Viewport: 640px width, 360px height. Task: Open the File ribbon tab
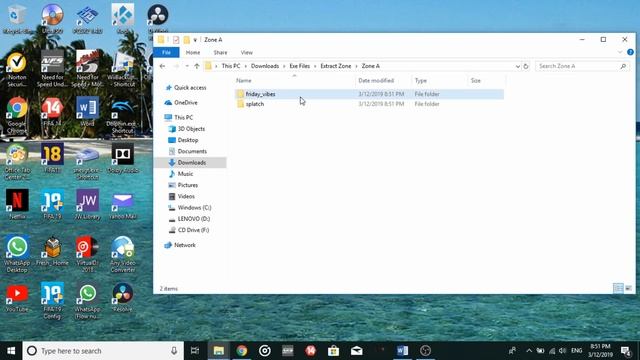(166, 52)
